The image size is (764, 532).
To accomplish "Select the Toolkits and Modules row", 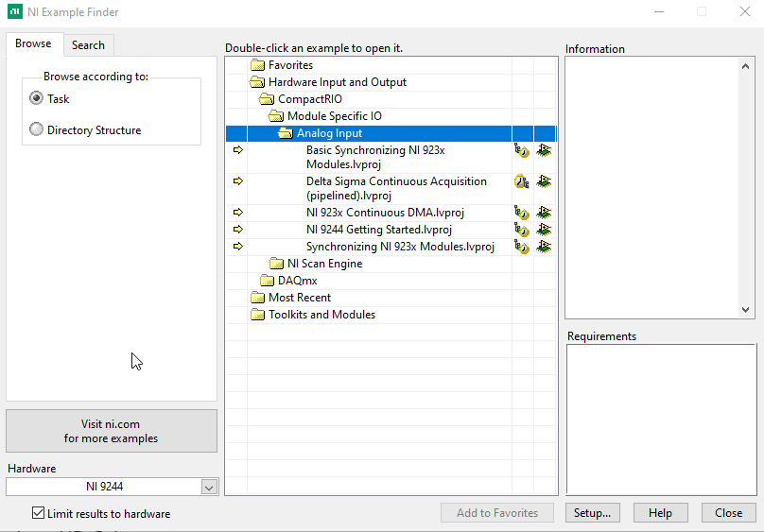I will (391, 315).
